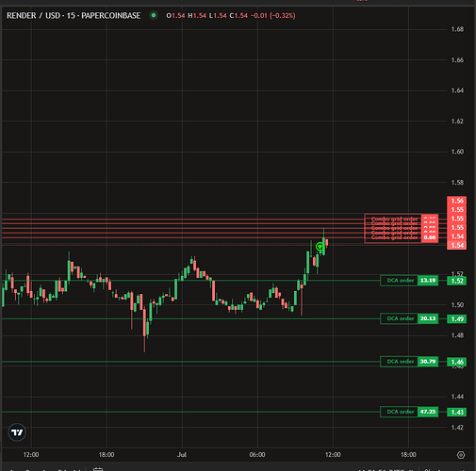This screenshot has height=471, width=476.
Task: Click the 1.68 price scale label
Action: pos(457,29)
